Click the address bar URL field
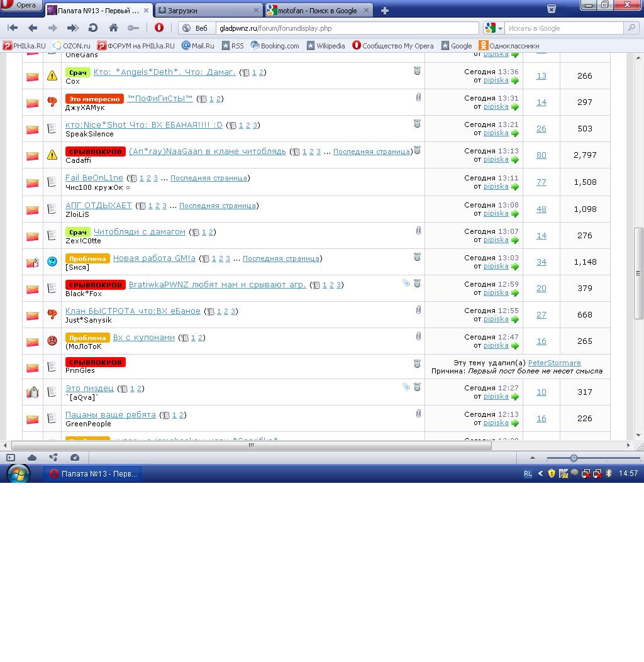This screenshot has height=662, width=644. click(346, 28)
